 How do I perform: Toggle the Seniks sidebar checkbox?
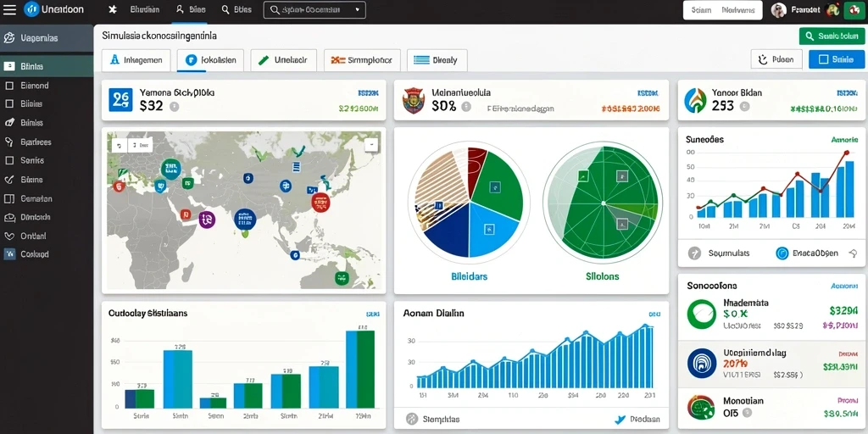pos(8,160)
